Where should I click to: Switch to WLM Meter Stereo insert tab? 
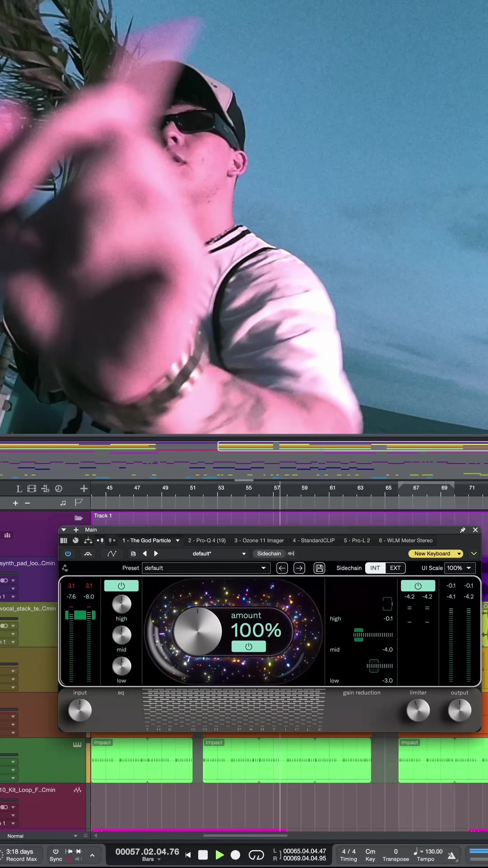pyautogui.click(x=405, y=540)
